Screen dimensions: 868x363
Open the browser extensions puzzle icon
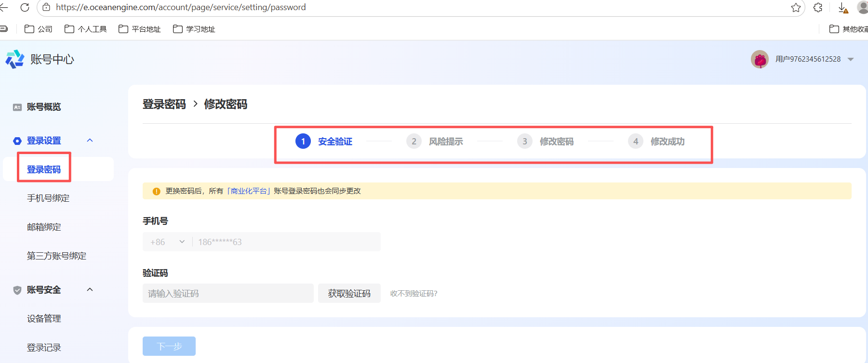pyautogui.click(x=818, y=7)
